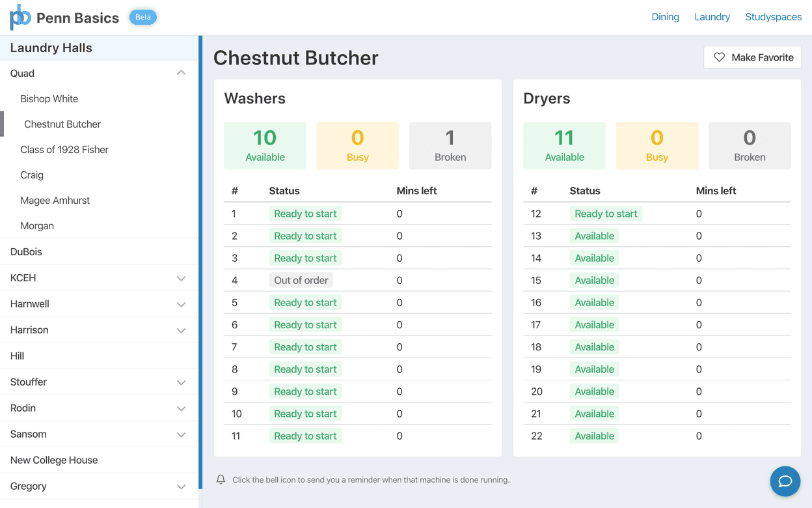Click the heart icon in Make Favorite

719,57
